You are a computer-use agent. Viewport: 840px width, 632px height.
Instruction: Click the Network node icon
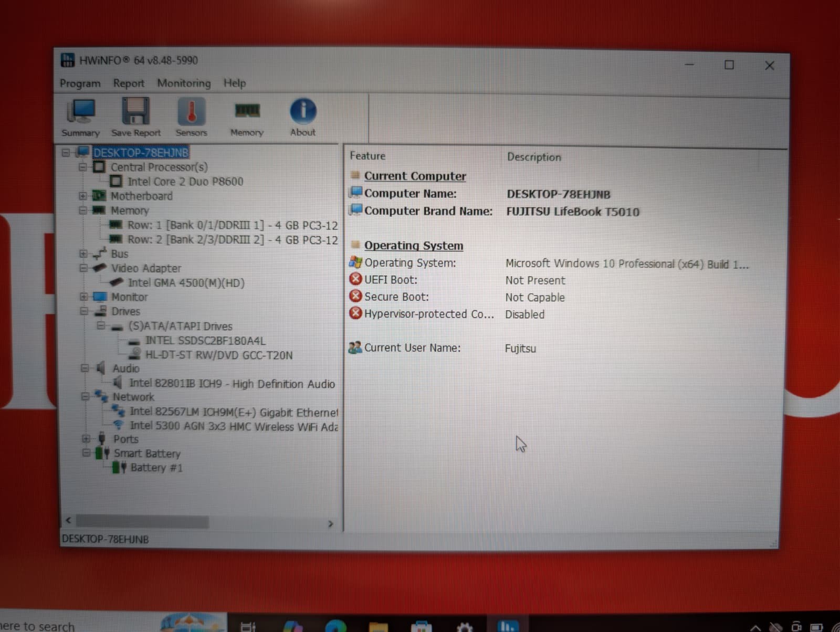101,396
